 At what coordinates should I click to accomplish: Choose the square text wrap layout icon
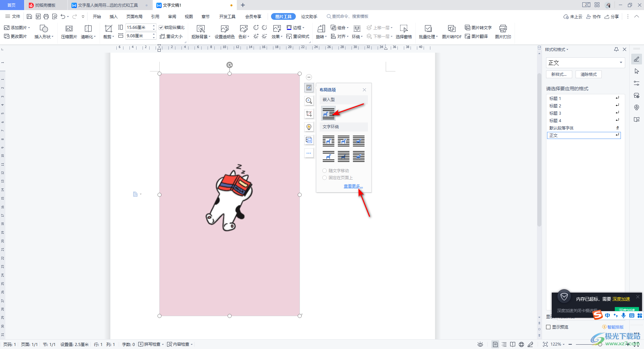coord(328,141)
